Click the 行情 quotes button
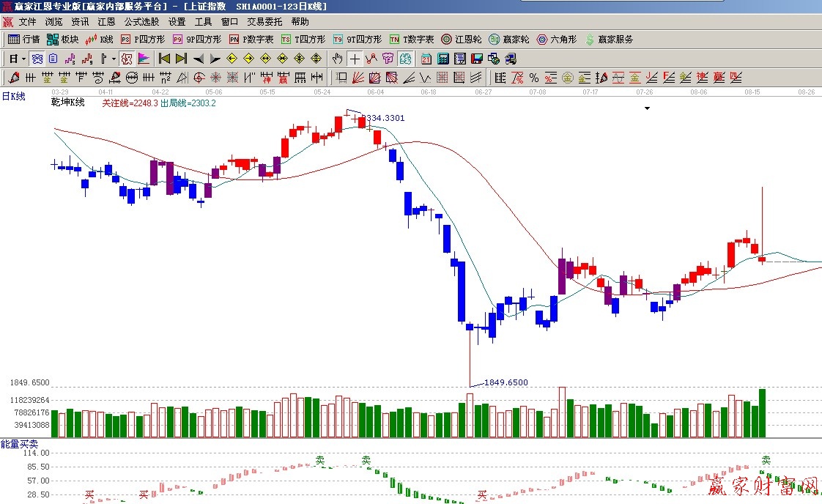This screenshot has width=822, height=504. click(24, 40)
